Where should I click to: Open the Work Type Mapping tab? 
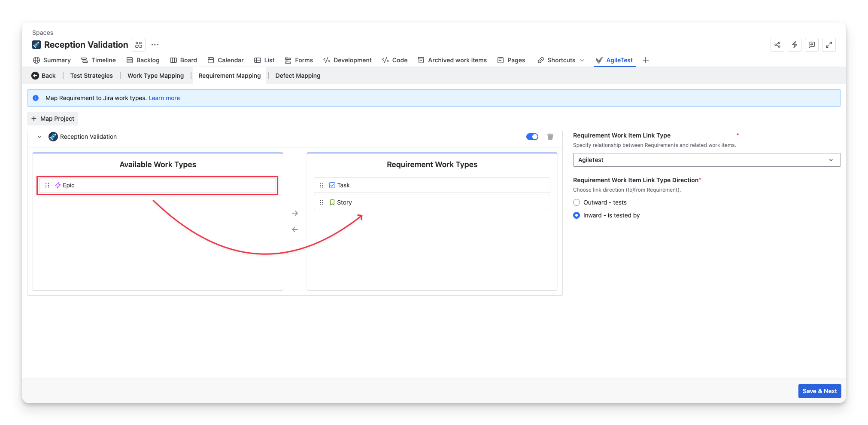click(155, 76)
